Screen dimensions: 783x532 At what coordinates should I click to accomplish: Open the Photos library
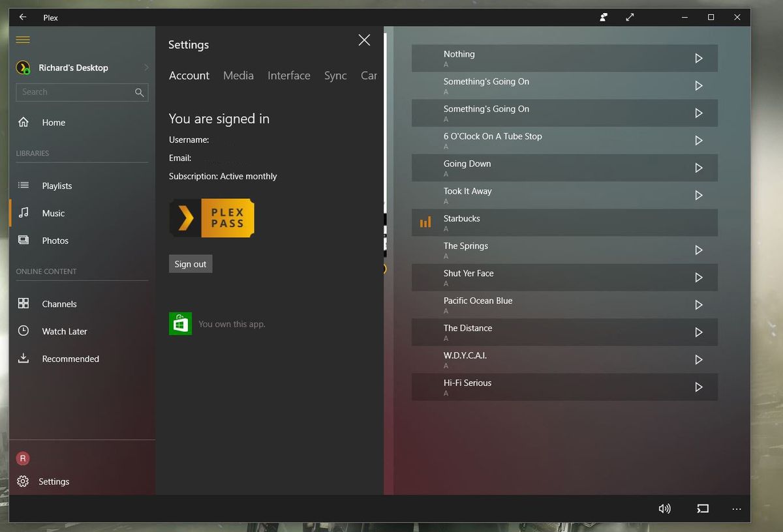click(x=55, y=241)
